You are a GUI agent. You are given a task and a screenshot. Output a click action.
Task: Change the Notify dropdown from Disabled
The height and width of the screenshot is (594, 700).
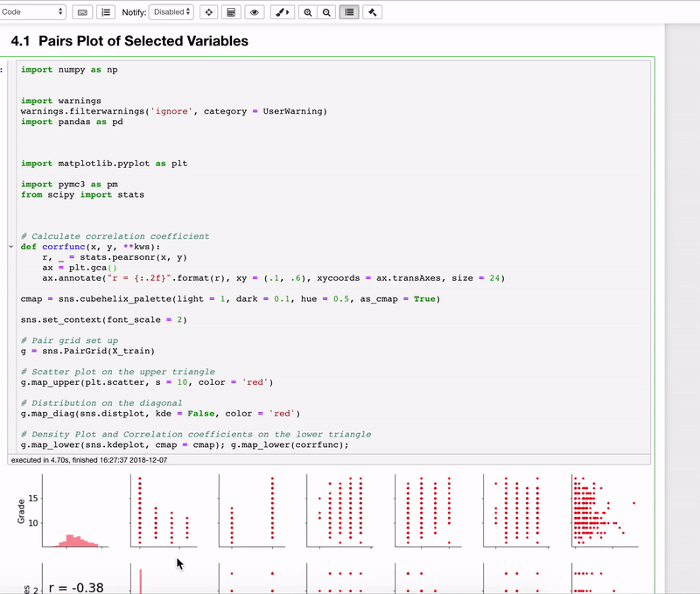pyautogui.click(x=171, y=11)
